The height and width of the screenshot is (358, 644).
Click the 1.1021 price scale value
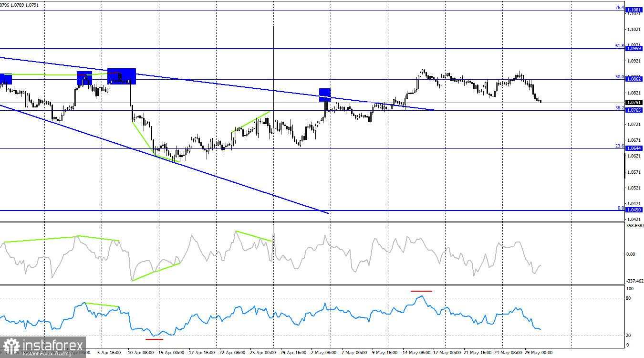click(x=635, y=30)
